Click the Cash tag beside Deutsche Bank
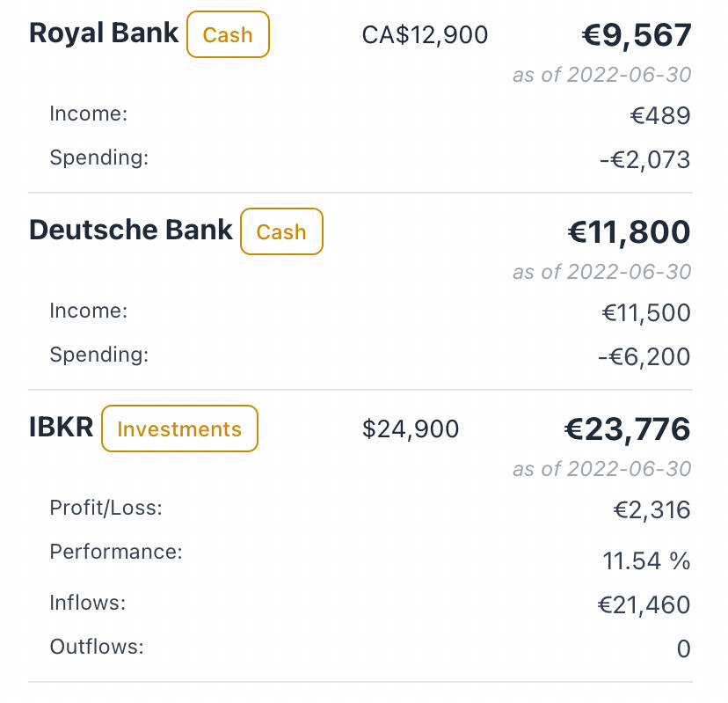The width and height of the screenshot is (728, 703). coord(281,232)
